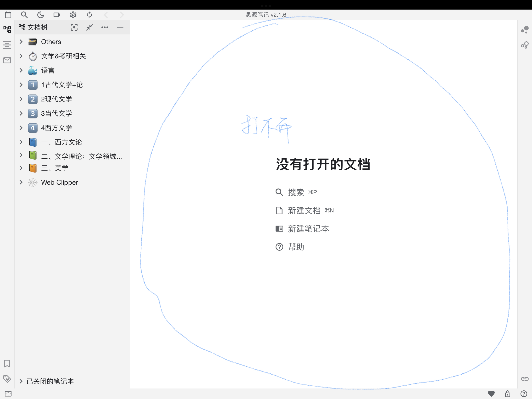Expand 已关闭的笔记本 section
Image resolution: width=532 pixels, height=399 pixels.
click(21, 381)
